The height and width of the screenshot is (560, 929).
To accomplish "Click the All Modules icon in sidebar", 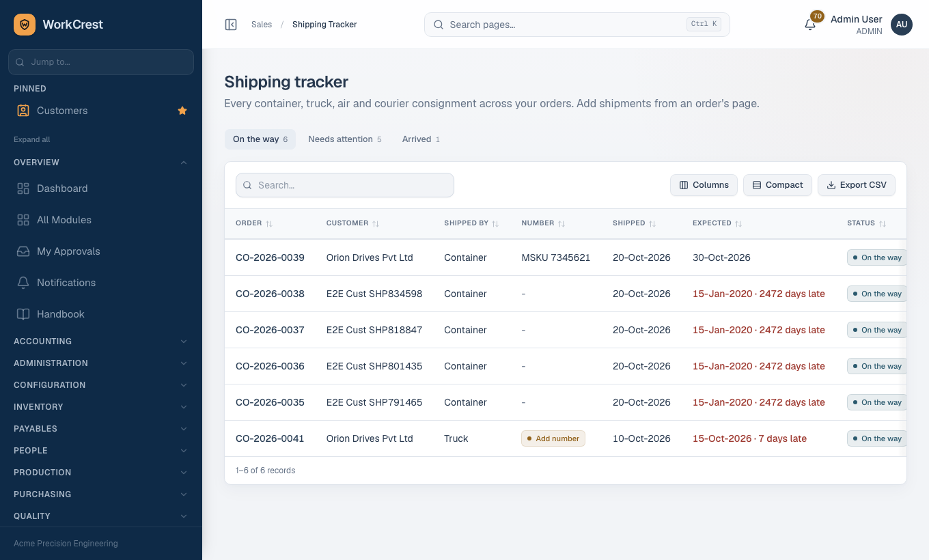I will tap(23, 220).
